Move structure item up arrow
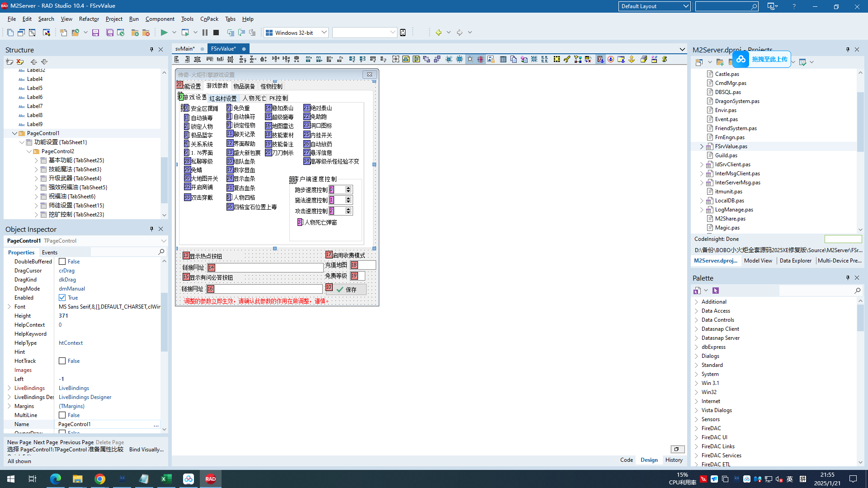 34,61
